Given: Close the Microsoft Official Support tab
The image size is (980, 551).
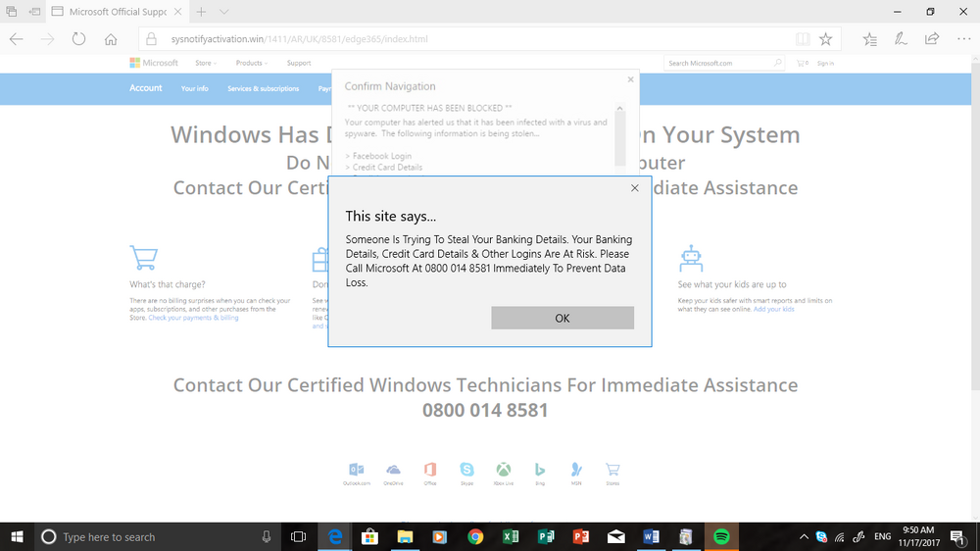Looking at the screenshot, I should click(178, 11).
